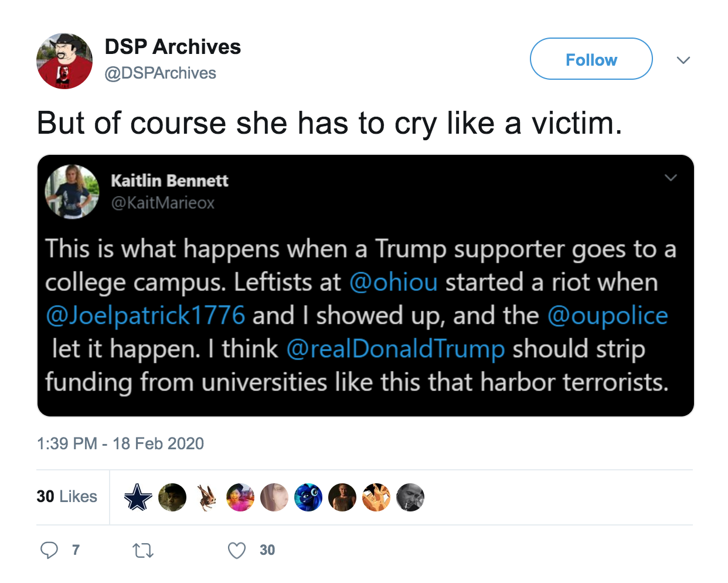The width and height of the screenshot is (728, 583).
Task: View the 30 Likes list
Action: coord(67,497)
